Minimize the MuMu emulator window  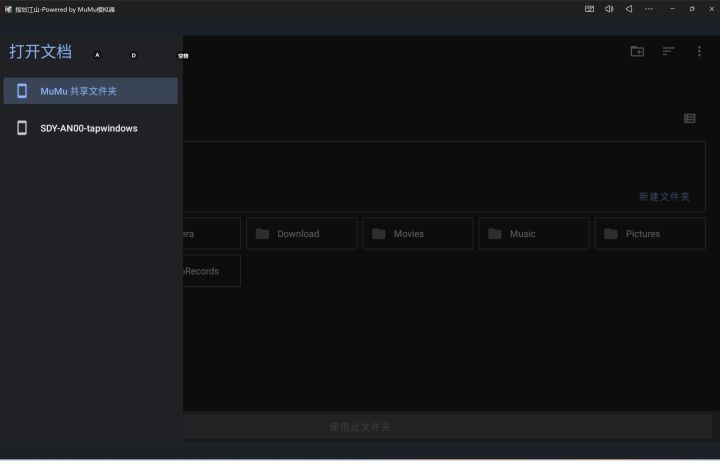pyautogui.click(x=672, y=9)
